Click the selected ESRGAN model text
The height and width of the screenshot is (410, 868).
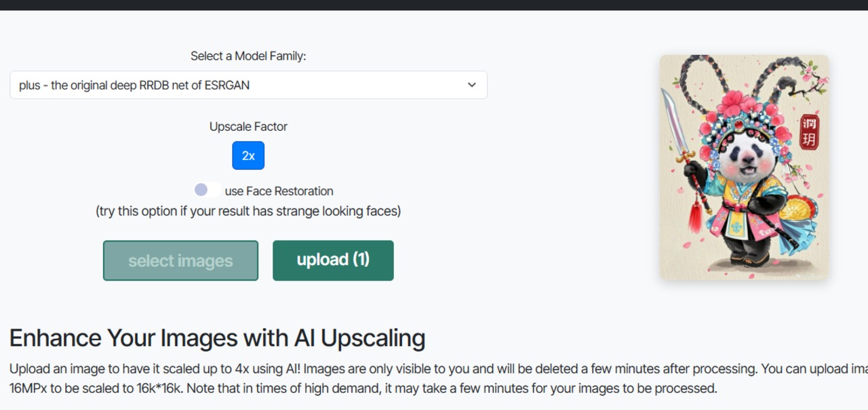click(134, 85)
